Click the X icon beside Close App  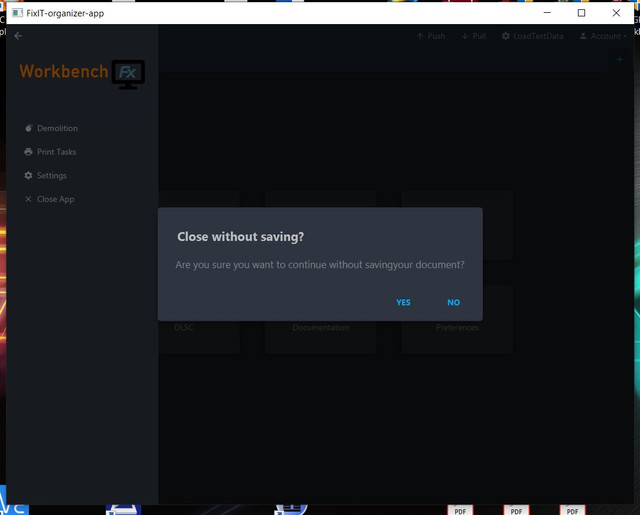point(28,199)
